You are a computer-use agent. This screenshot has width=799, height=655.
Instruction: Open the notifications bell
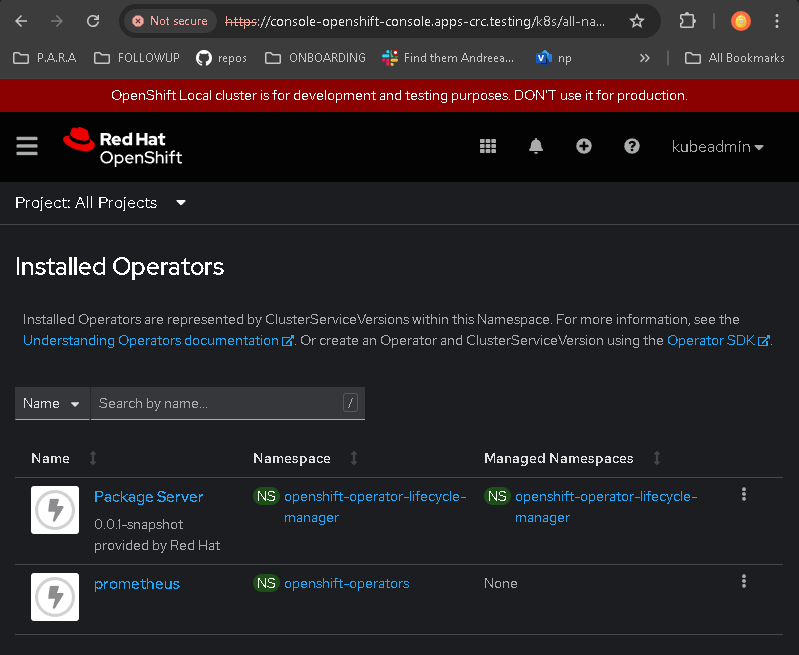[536, 146]
